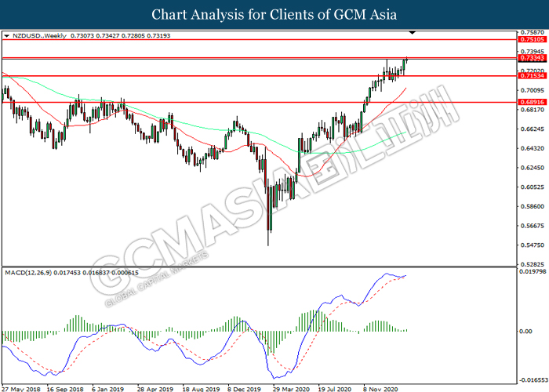Select the horizontal line at 0.68916

(x=259, y=102)
